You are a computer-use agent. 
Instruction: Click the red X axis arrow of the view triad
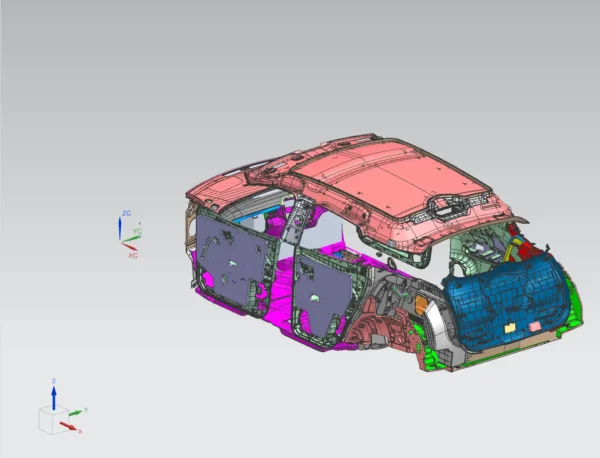pyautogui.click(x=68, y=427)
